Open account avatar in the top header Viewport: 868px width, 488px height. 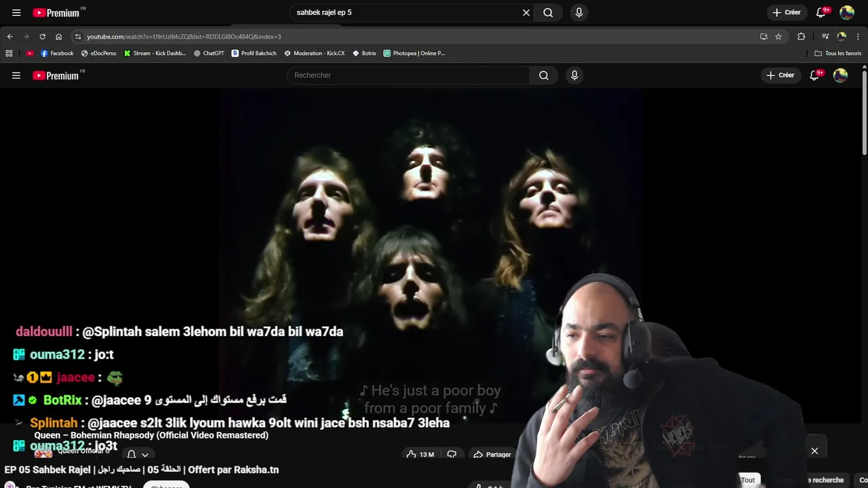[x=847, y=12]
